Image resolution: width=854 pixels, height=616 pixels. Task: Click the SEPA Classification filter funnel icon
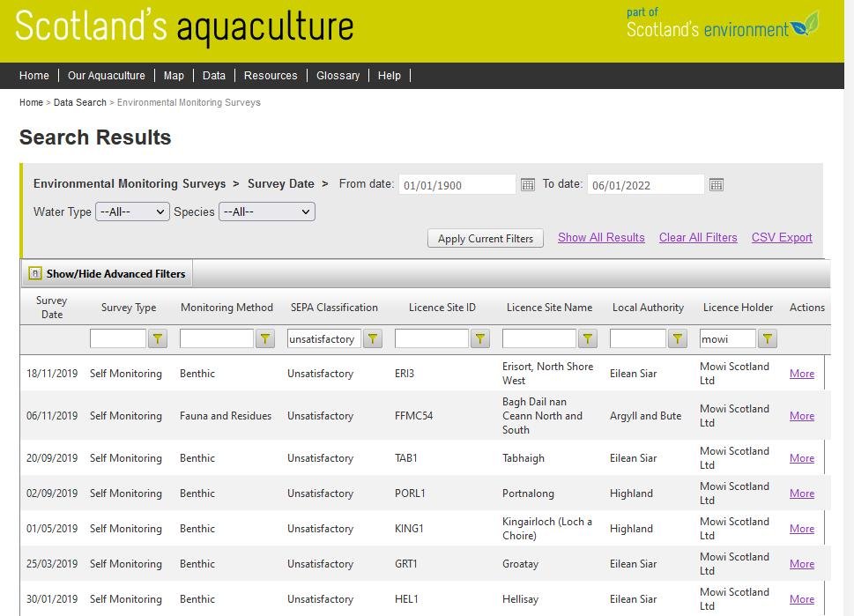tap(373, 339)
